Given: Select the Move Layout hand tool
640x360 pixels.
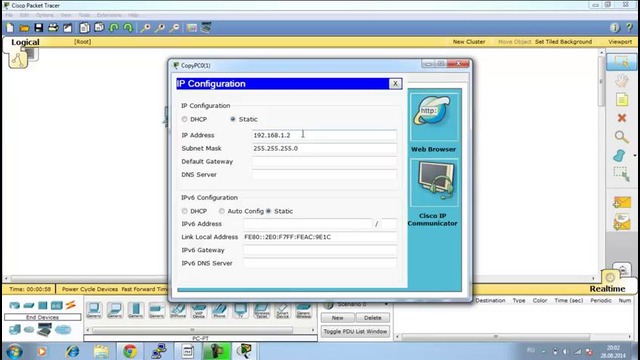Looking at the screenshot, I should pyautogui.click(x=621, y=80).
